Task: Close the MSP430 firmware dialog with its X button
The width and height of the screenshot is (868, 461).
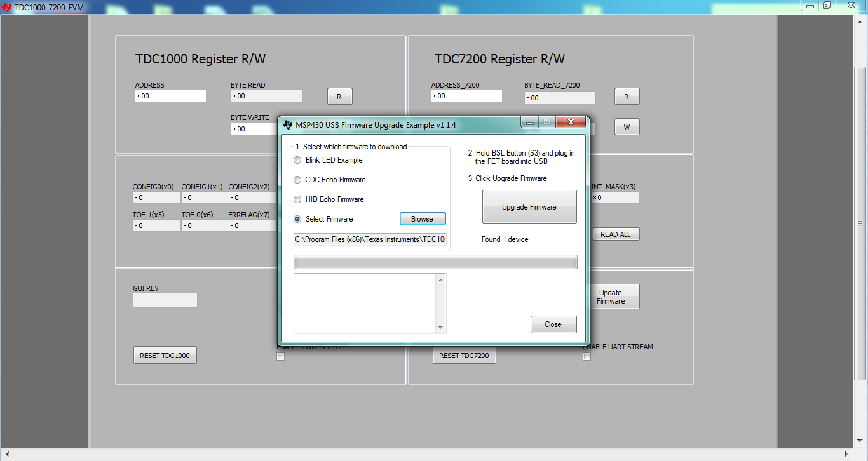Action: [x=571, y=122]
